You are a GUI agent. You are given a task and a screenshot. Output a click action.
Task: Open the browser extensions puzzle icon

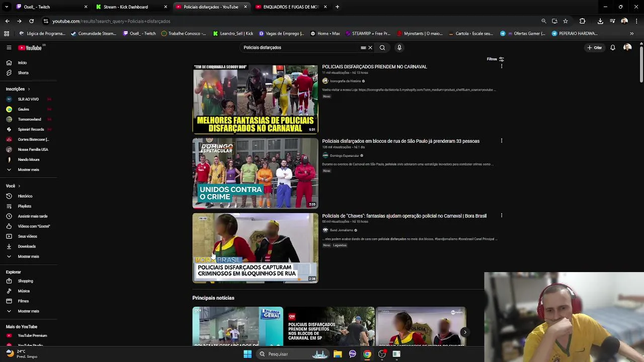pyautogui.click(x=583, y=21)
